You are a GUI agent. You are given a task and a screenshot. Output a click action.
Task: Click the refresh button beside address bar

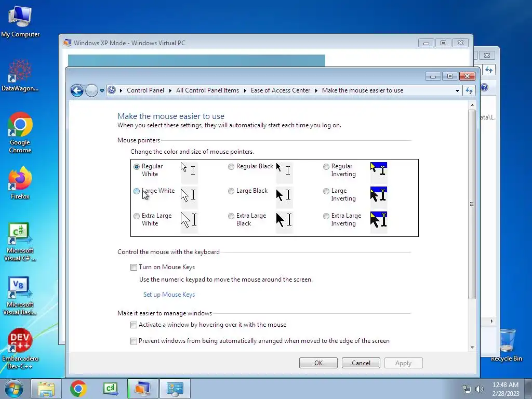pos(469,90)
